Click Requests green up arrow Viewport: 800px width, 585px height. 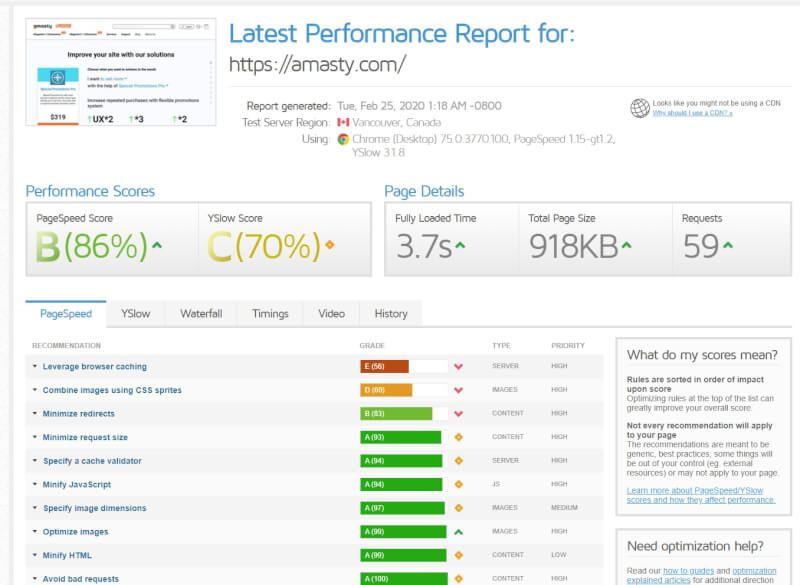[x=728, y=245]
